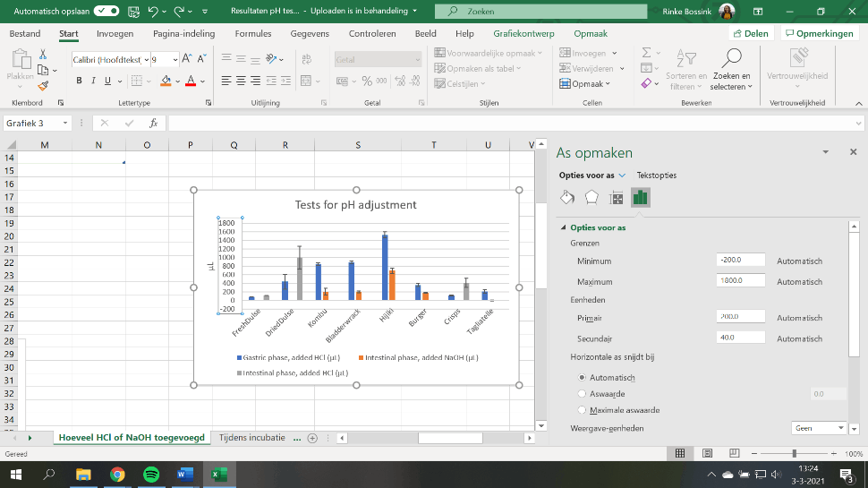Click the Format Painter brush icon
Viewport: 868px width, 488px height.
tap(43, 86)
